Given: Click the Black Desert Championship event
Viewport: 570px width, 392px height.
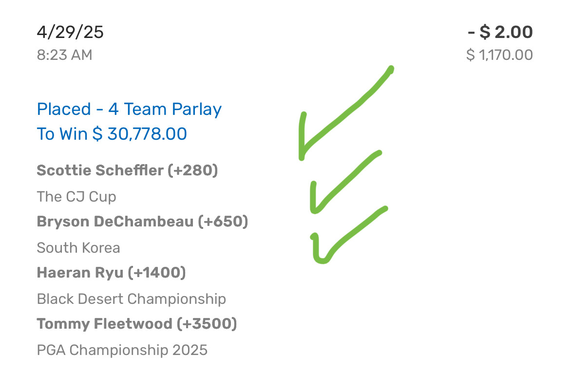Looking at the screenshot, I should (132, 299).
